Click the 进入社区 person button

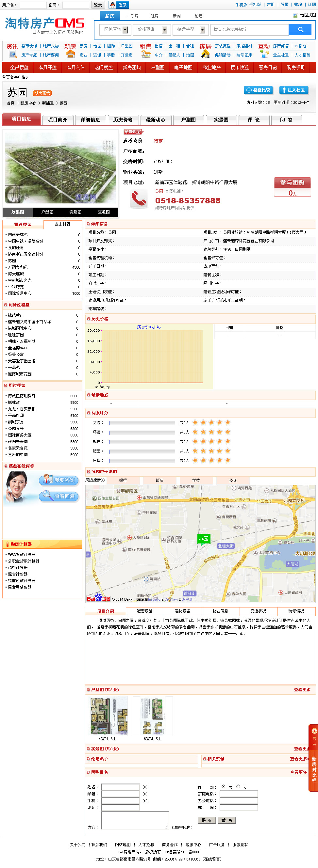click(293, 90)
